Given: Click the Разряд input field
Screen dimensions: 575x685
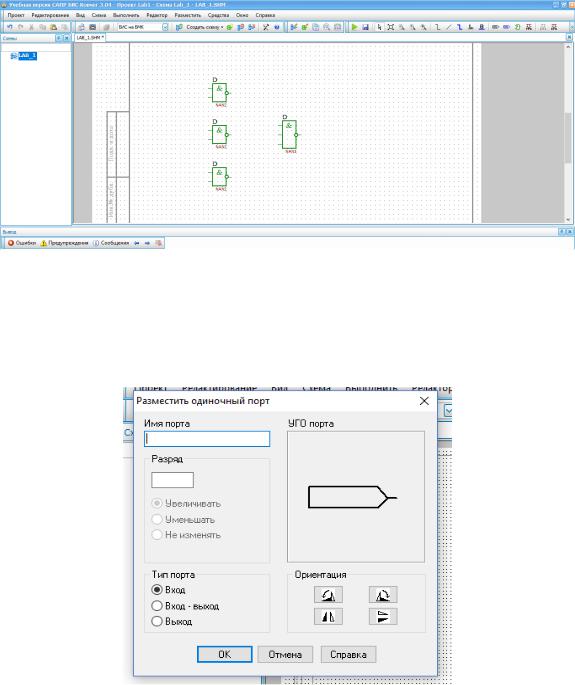Looking at the screenshot, I should pos(172,480).
